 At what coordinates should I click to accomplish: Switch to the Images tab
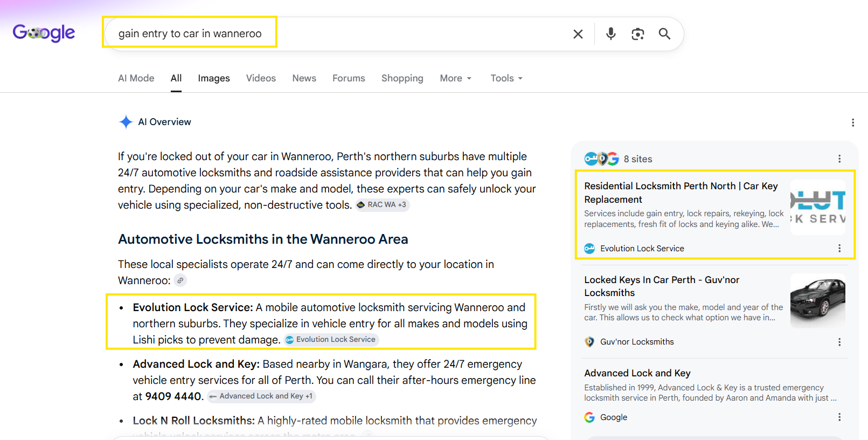click(x=214, y=78)
